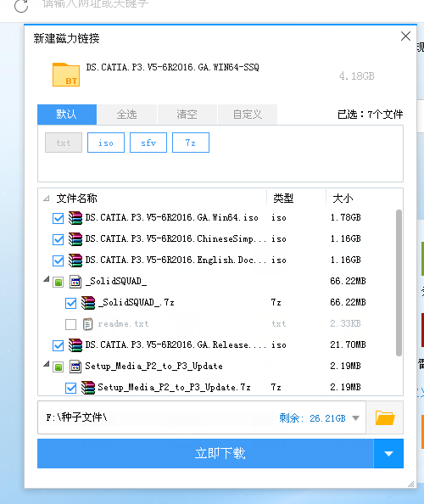
Task: Toggle the _SolidSQUAD_ folder checkbox
Action: [59, 283]
